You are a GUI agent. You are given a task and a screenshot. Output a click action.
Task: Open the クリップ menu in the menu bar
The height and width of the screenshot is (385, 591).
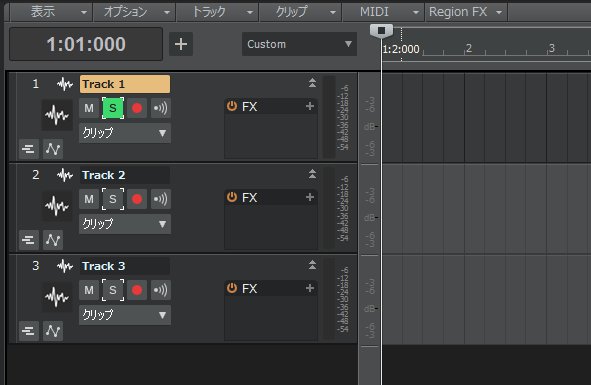pos(300,12)
